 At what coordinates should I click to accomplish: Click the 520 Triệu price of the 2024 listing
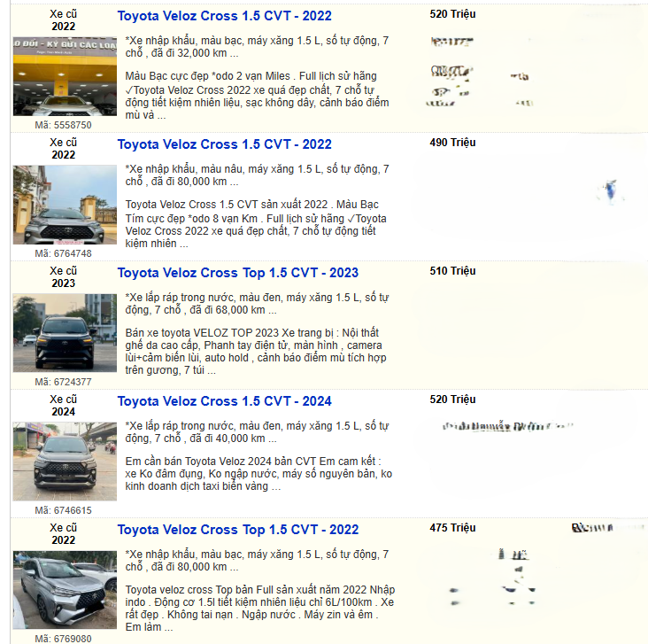pos(452,400)
